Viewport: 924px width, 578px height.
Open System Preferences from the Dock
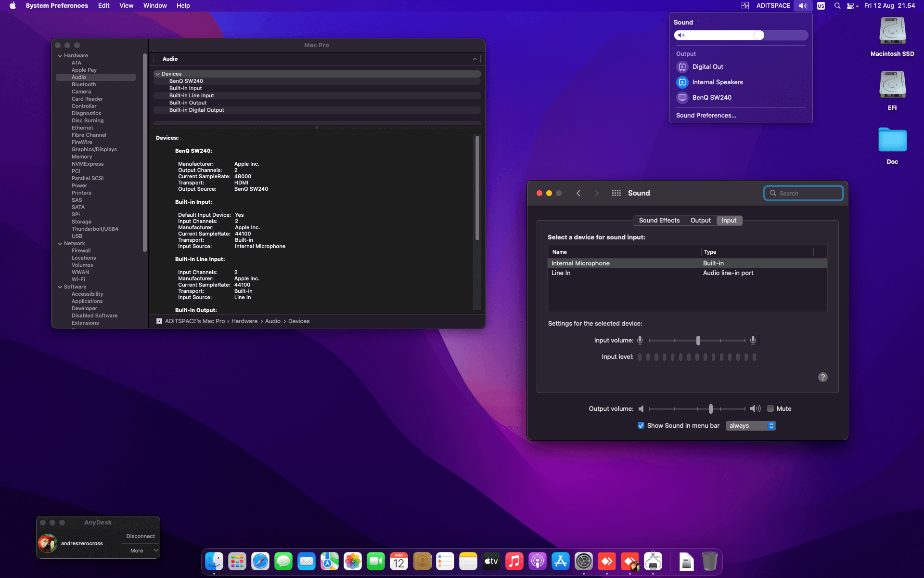pyautogui.click(x=583, y=561)
